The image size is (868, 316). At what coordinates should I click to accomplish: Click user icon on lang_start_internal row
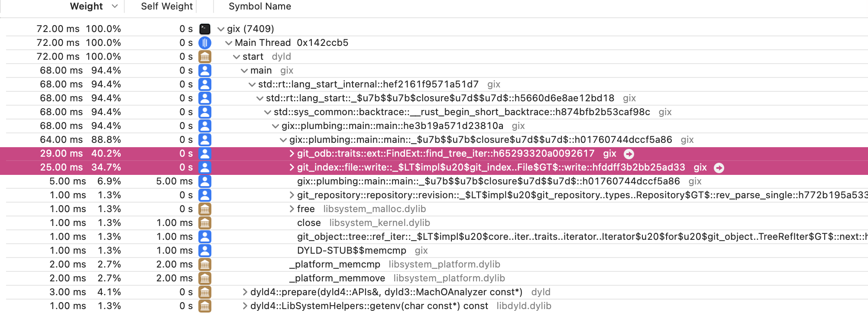205,84
